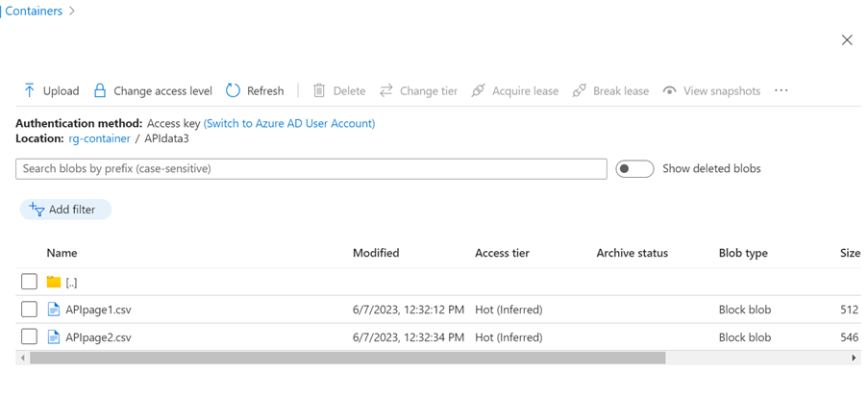Check the box for APIpage2.csv
Viewport: 868px width, 398px height.
pyautogui.click(x=29, y=337)
